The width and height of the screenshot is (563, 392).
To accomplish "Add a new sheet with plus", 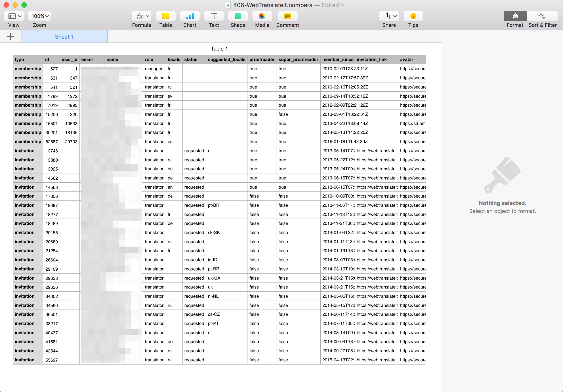I will pos(11,37).
